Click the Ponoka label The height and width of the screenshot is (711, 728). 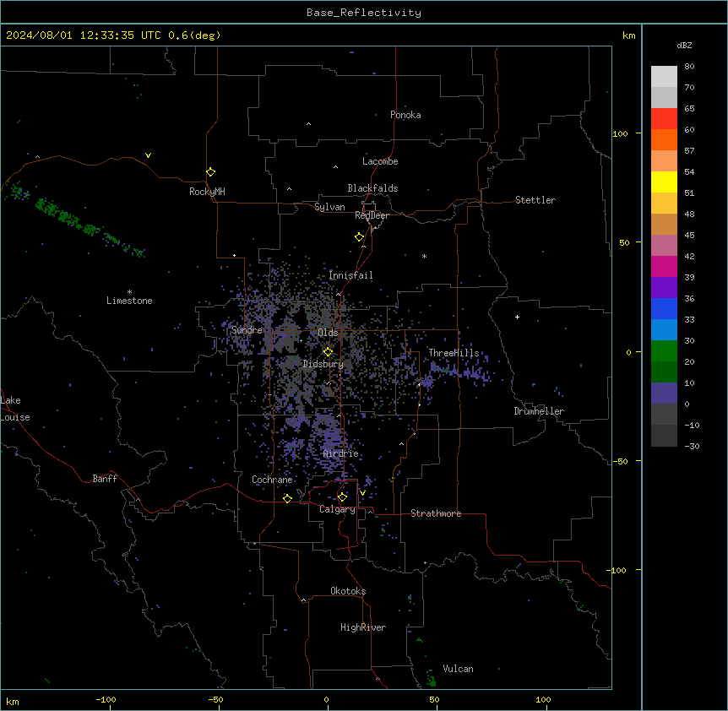(x=405, y=115)
